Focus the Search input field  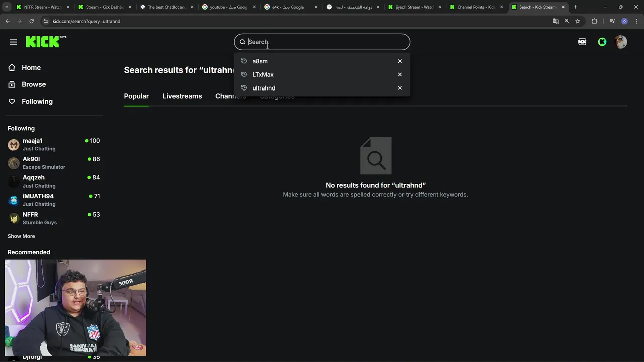(322, 42)
